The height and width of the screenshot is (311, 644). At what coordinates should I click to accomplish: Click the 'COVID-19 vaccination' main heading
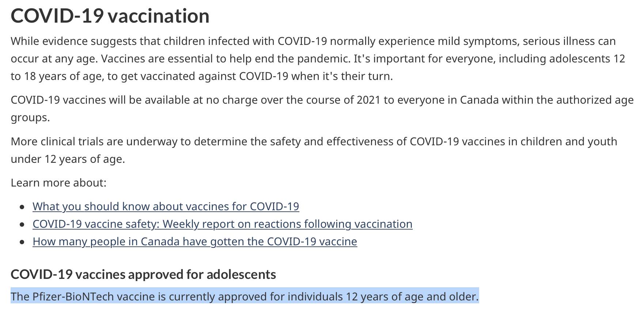110,16
